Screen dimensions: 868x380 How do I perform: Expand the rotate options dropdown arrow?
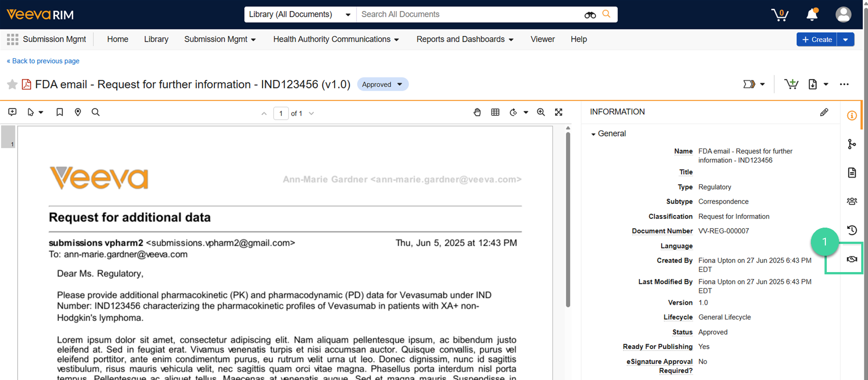526,112
